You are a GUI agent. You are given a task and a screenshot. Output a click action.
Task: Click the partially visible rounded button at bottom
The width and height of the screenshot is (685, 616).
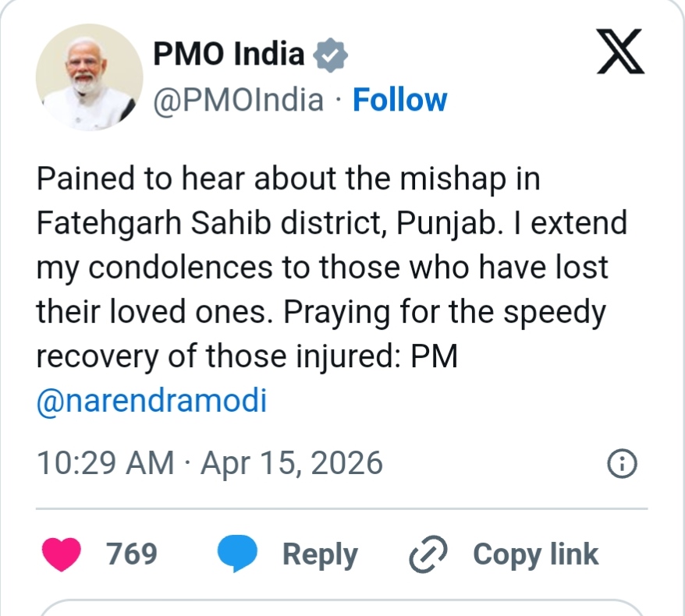click(342, 607)
